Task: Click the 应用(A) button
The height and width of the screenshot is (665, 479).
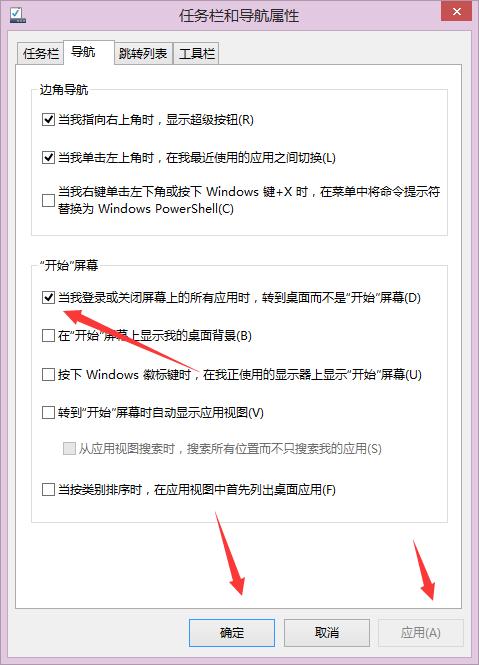Action: click(420, 633)
